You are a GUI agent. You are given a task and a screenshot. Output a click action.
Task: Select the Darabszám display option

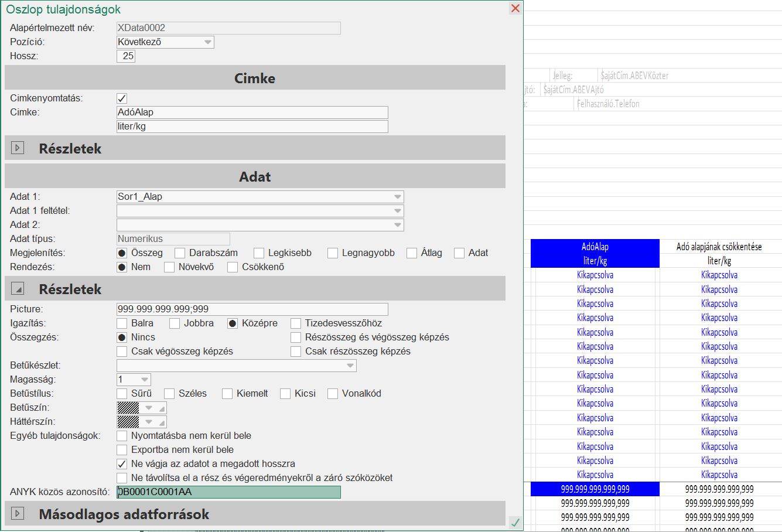(x=180, y=253)
